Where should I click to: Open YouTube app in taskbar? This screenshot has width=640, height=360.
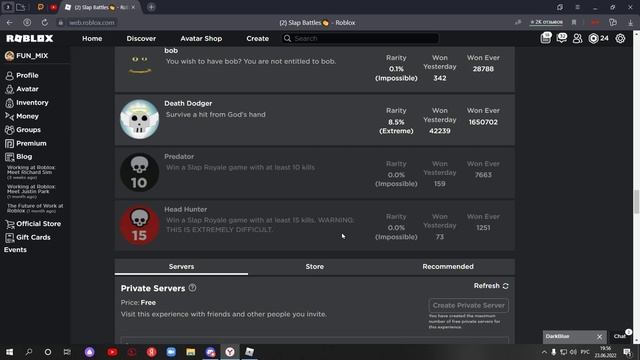[112, 352]
